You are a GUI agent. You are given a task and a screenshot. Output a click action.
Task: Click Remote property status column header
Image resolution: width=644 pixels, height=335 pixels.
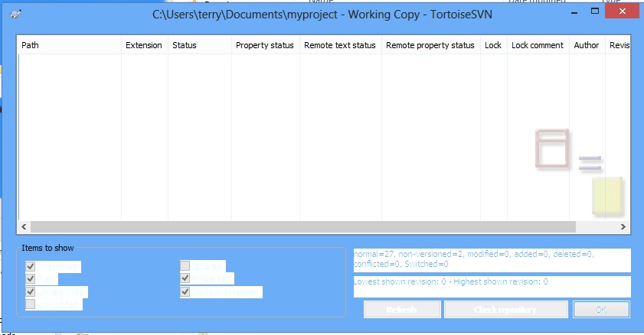(431, 45)
